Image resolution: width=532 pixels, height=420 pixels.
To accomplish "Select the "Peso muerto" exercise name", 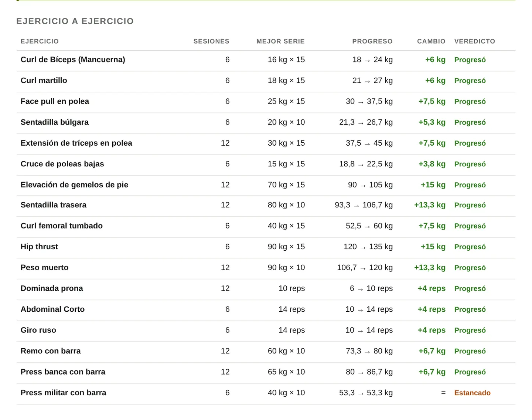I will [45, 268].
